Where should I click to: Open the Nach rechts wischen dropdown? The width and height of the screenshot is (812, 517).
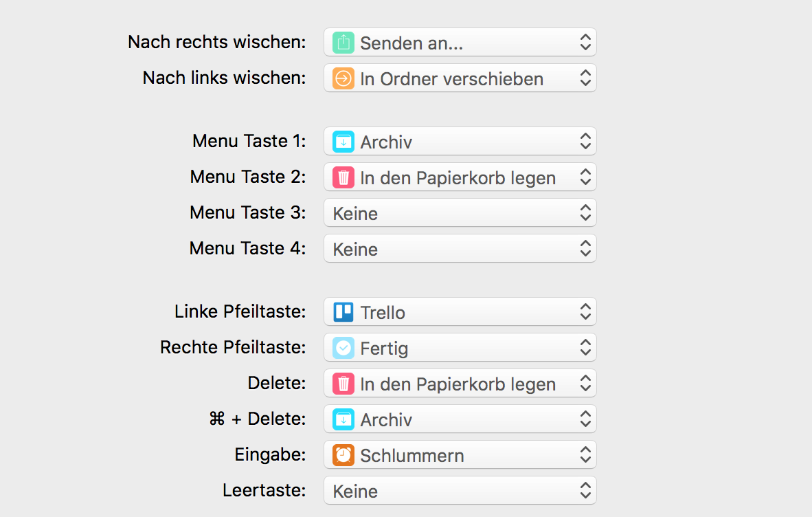tap(460, 43)
